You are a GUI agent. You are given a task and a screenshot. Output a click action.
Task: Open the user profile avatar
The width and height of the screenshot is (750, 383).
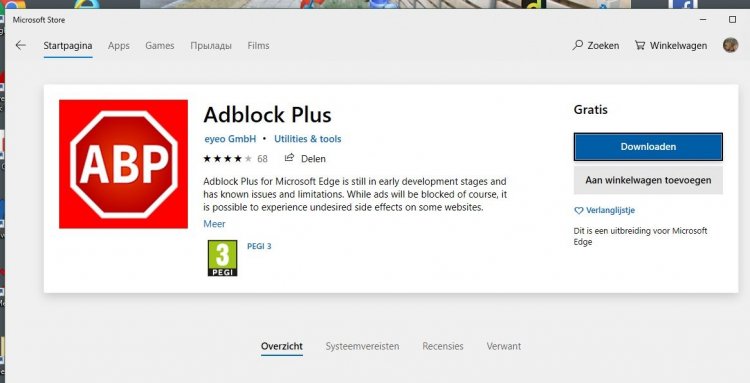pos(730,45)
